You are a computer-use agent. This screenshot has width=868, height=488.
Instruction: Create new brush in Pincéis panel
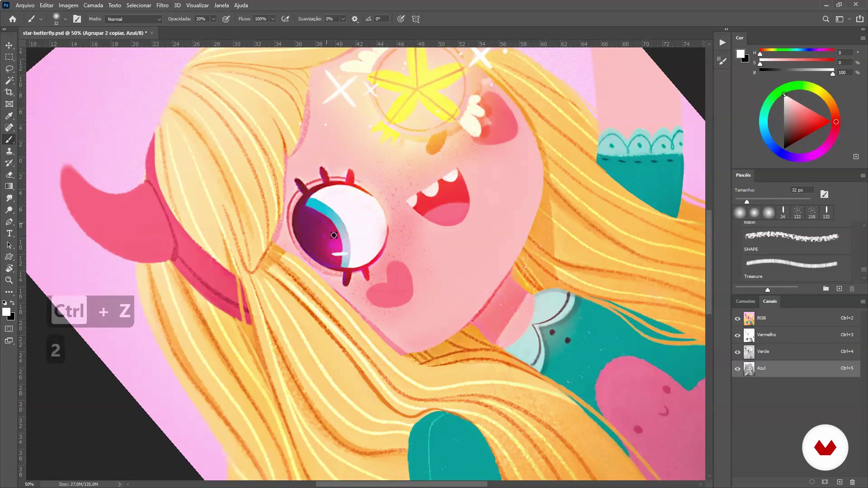839,288
